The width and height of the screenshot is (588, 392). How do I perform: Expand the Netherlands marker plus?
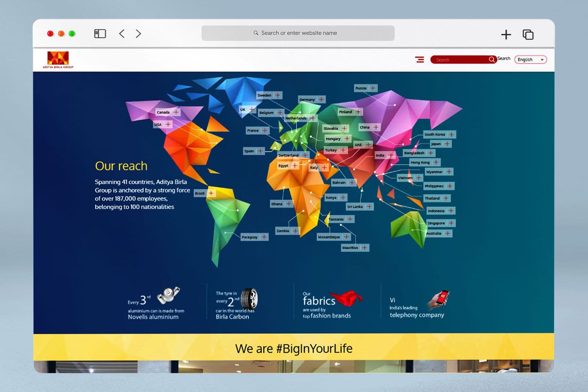[312, 118]
